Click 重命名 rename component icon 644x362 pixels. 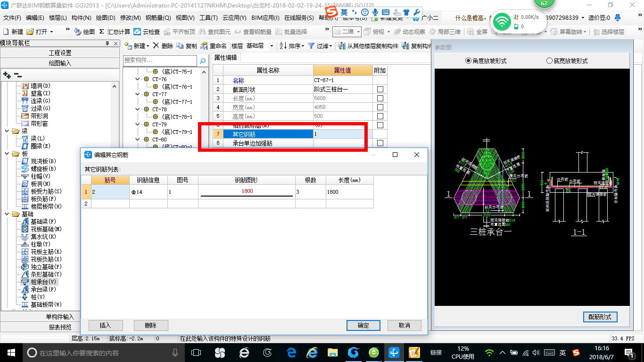click(214, 46)
